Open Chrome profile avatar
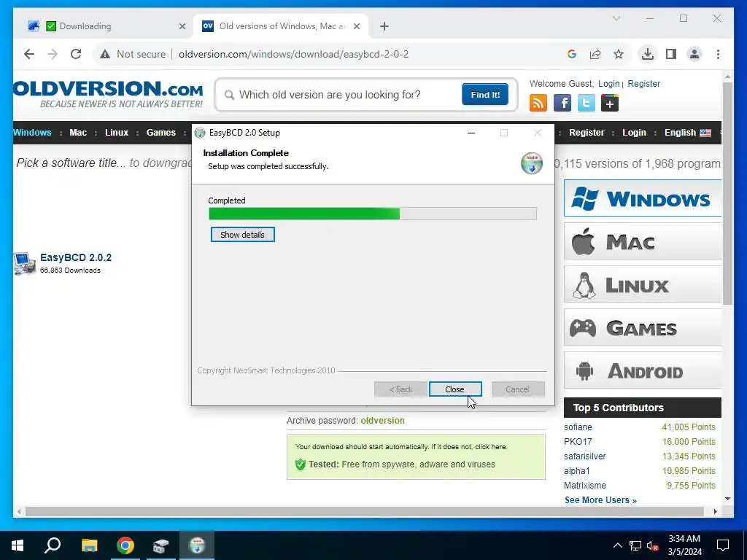The width and height of the screenshot is (747, 560). tap(694, 54)
